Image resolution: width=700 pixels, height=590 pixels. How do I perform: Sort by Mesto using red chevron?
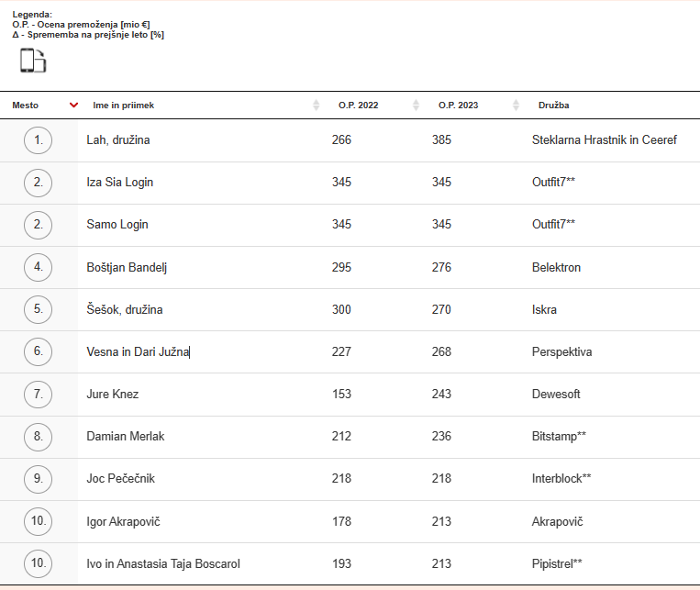(x=74, y=105)
